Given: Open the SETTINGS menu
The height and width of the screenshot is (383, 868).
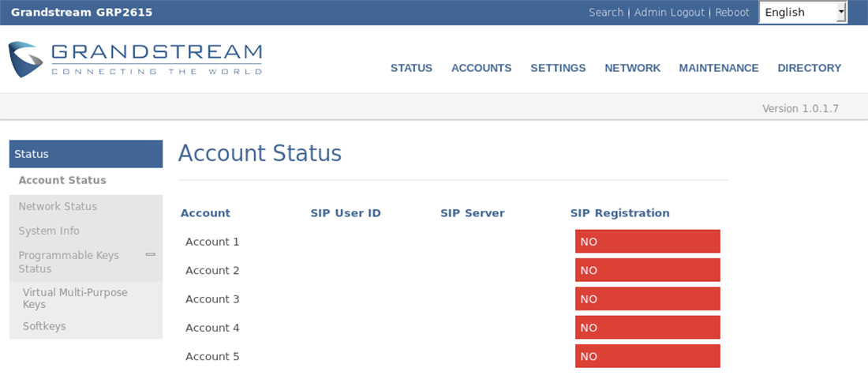Looking at the screenshot, I should (558, 68).
